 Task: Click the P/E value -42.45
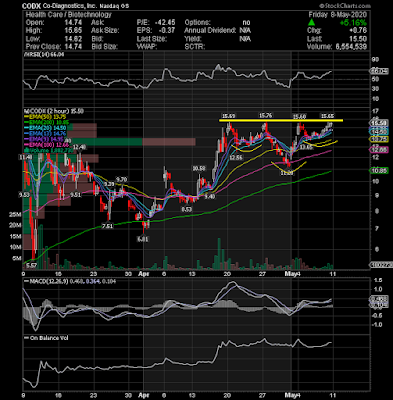click(x=165, y=23)
